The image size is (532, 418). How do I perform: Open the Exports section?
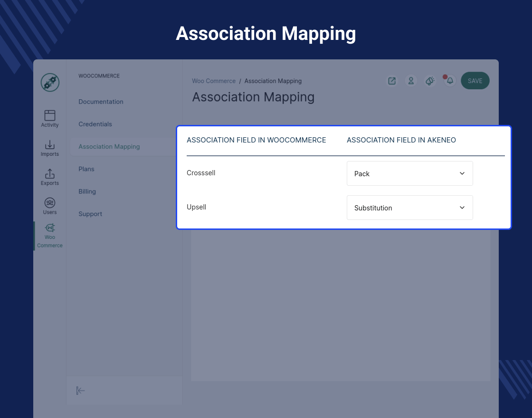[x=50, y=178]
